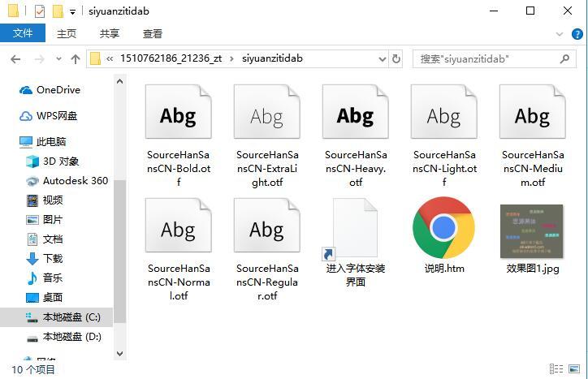The height and width of the screenshot is (379, 588).
Task: Navigate to 1510762186_21236_zt in breadcrumb
Action: coord(171,58)
